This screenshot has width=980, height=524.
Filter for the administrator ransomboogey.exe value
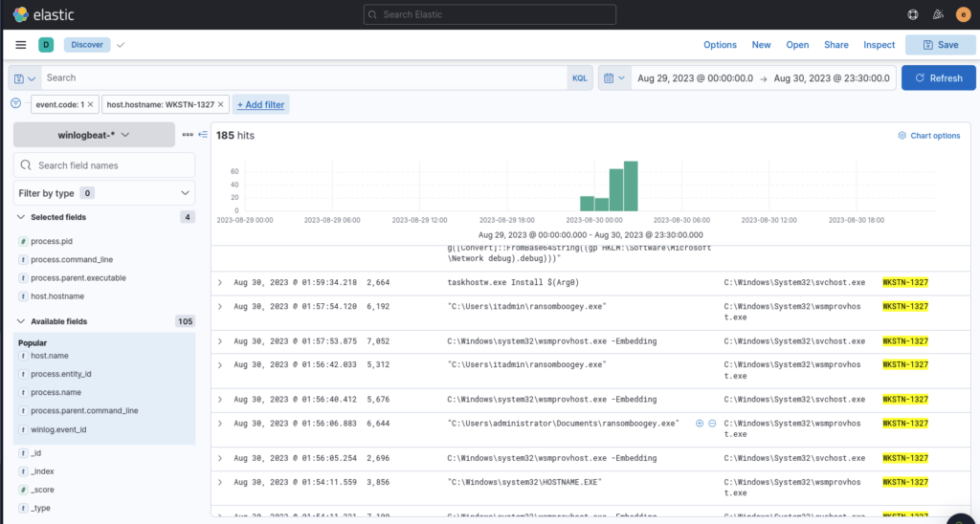click(x=700, y=424)
